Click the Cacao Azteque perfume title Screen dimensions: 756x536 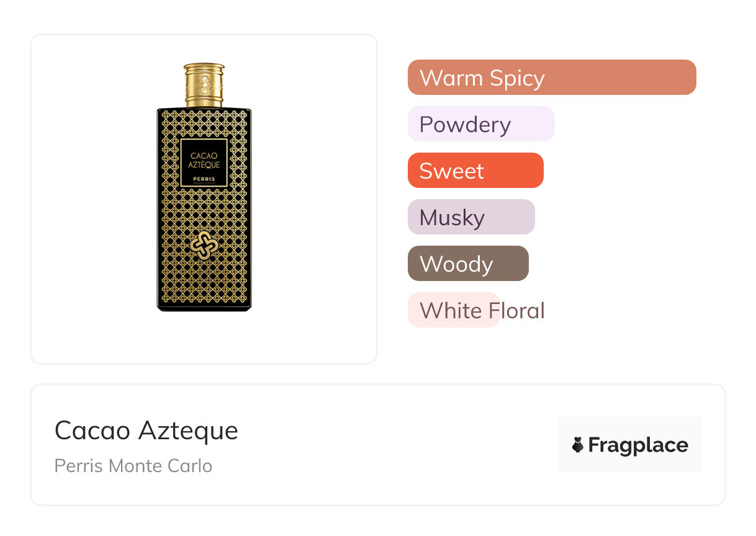click(146, 430)
